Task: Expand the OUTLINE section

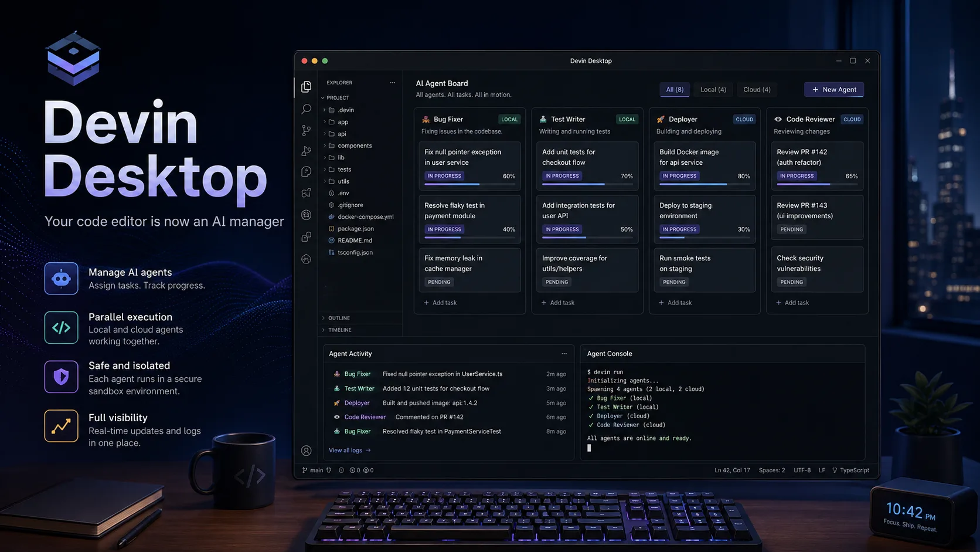Action: pyautogui.click(x=324, y=318)
